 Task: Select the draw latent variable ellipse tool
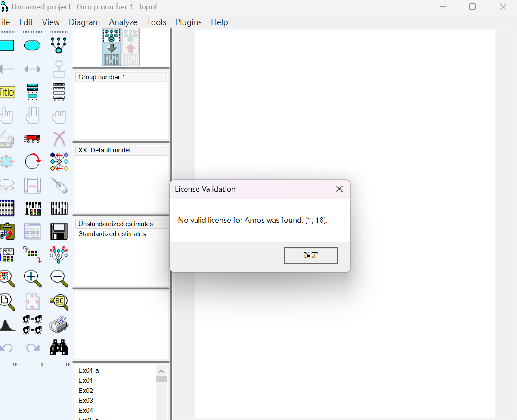point(32,45)
